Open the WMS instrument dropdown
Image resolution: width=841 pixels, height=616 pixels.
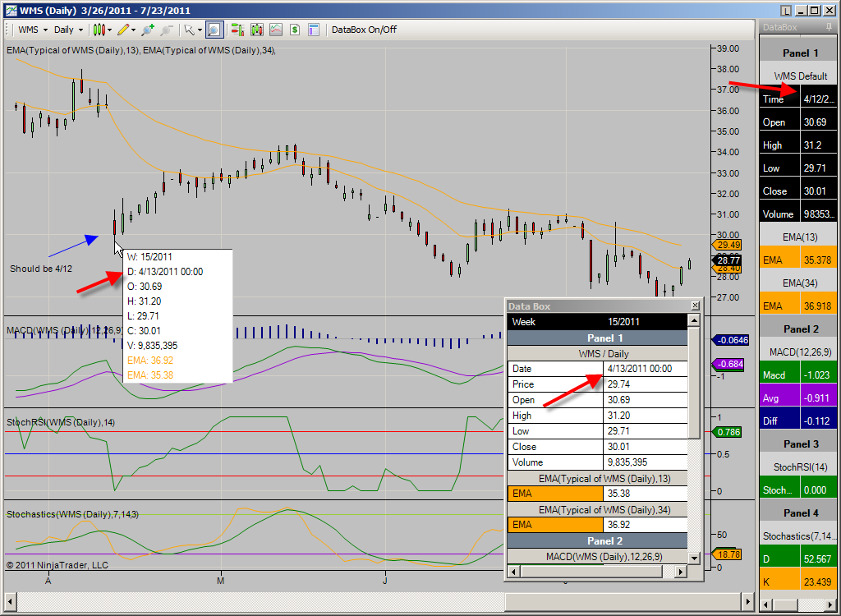[x=33, y=30]
